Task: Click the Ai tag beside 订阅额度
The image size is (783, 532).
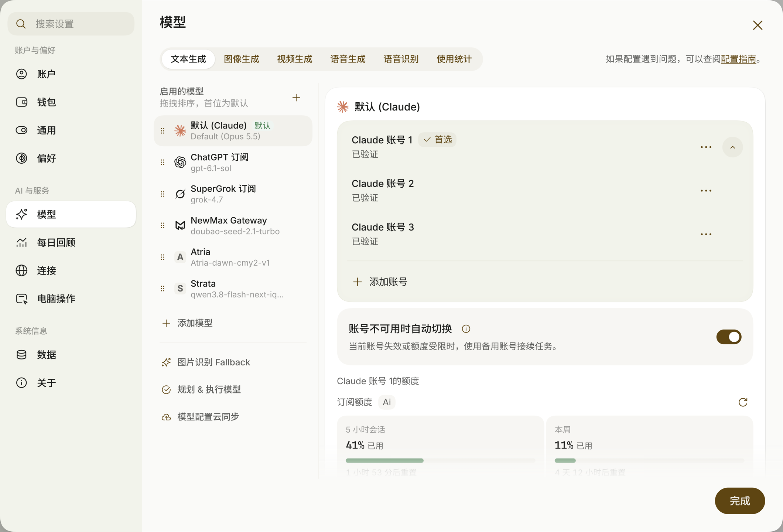Action: (387, 402)
